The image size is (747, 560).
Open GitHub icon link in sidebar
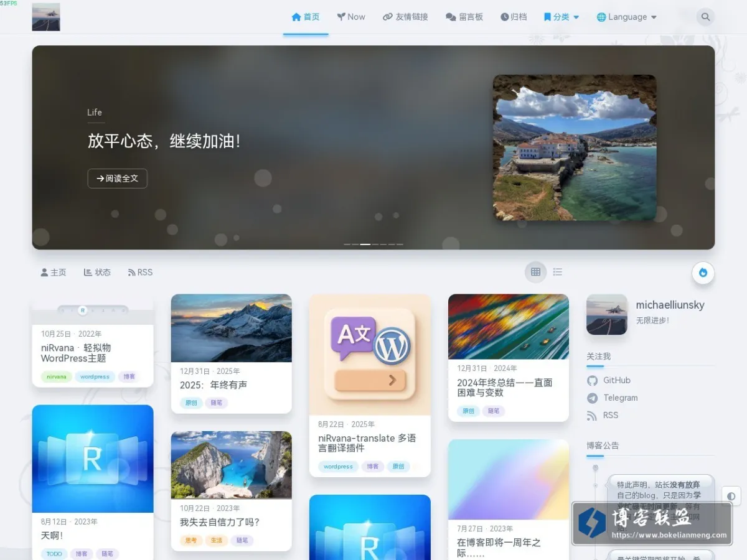point(609,380)
